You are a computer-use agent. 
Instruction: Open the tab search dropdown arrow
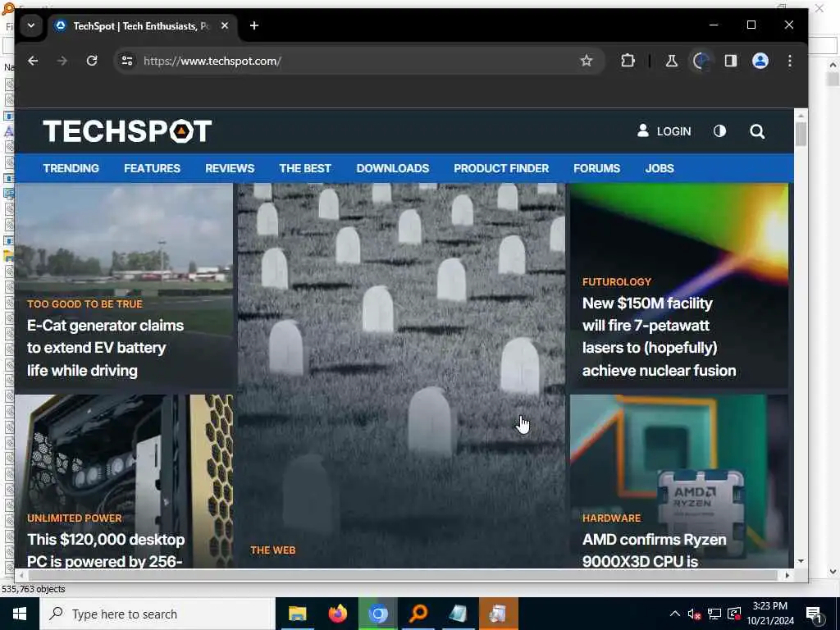(31, 25)
